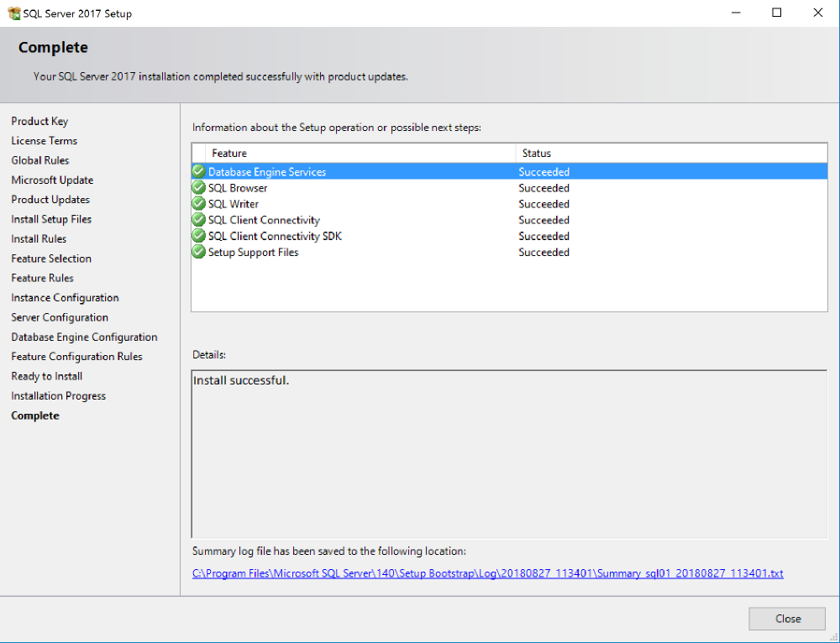The image size is (840, 643).
Task: Click Succeeded status for SQL Browser
Action: (x=543, y=188)
